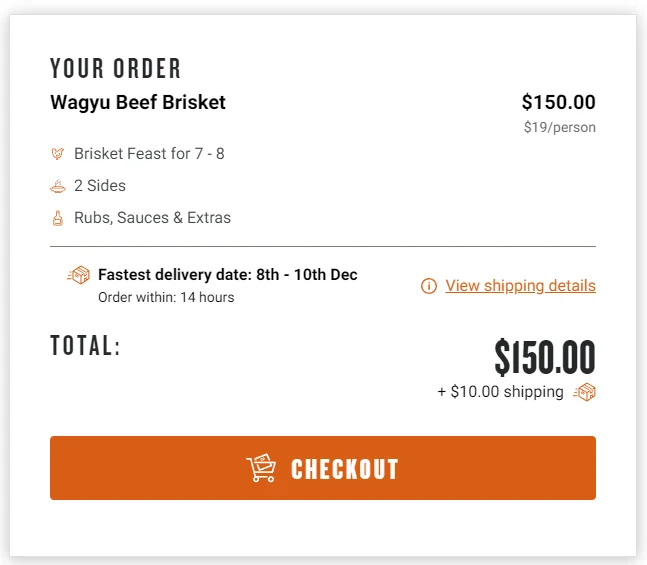Click the info circle icon beside shipping details
Image resolution: width=647 pixels, height=565 pixels.
click(429, 286)
